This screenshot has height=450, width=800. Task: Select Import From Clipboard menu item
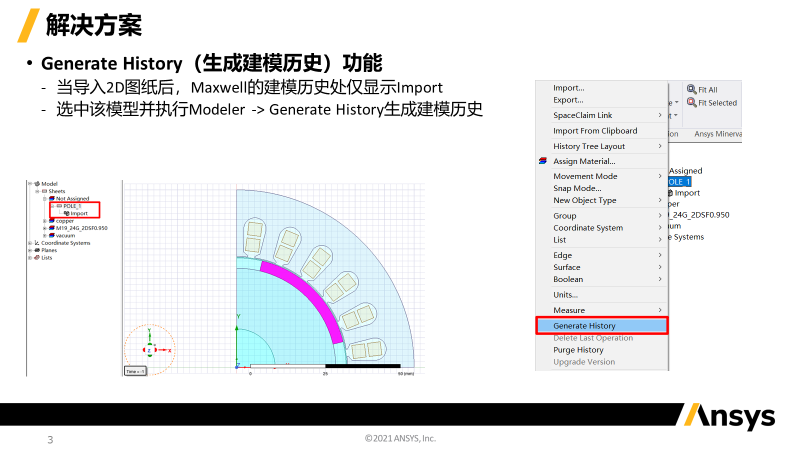595,131
